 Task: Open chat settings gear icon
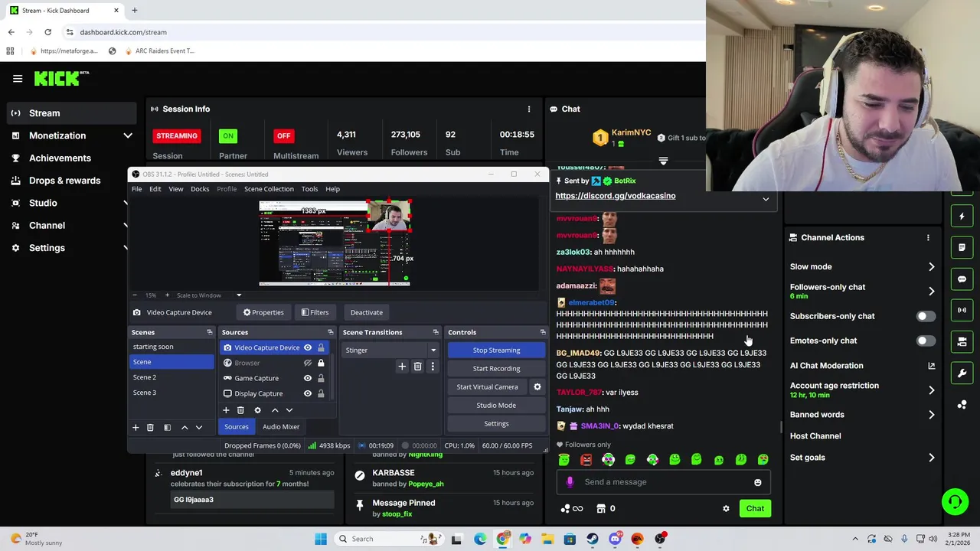pos(726,508)
